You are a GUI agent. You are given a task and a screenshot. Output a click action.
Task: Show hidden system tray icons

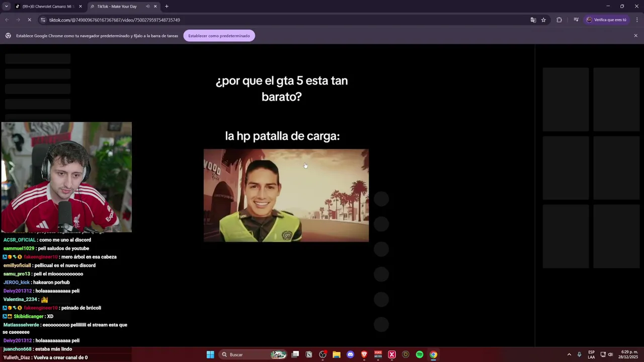click(569, 354)
